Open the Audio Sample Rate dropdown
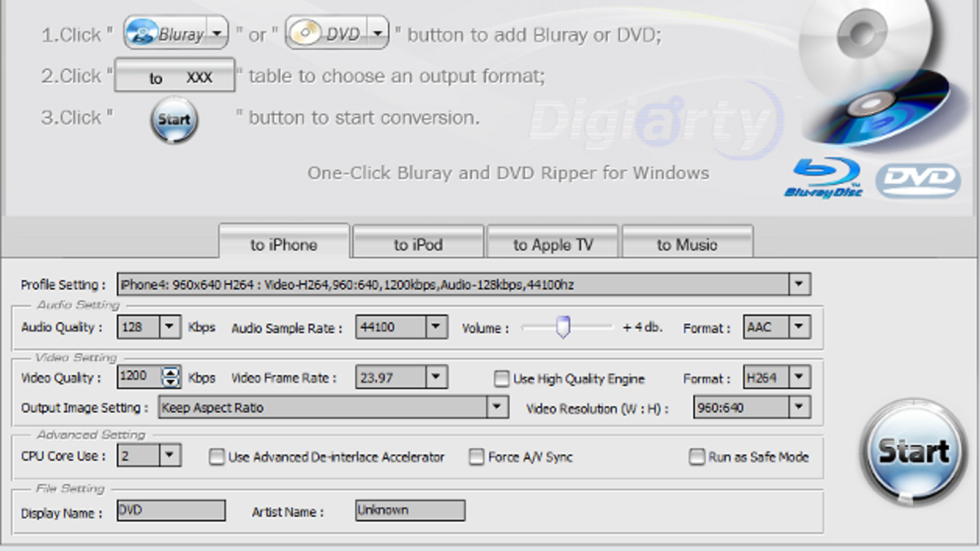 (435, 326)
